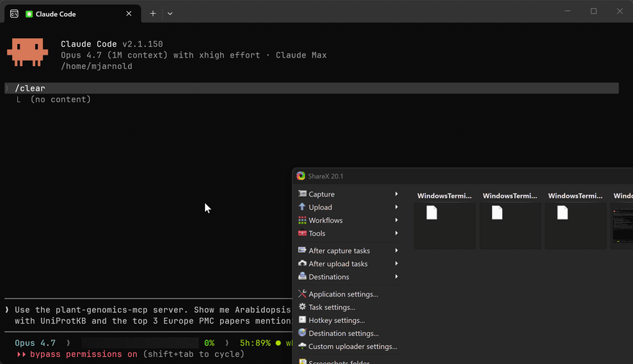Open the Capture menu
This screenshot has width=633, height=364.
click(348, 194)
